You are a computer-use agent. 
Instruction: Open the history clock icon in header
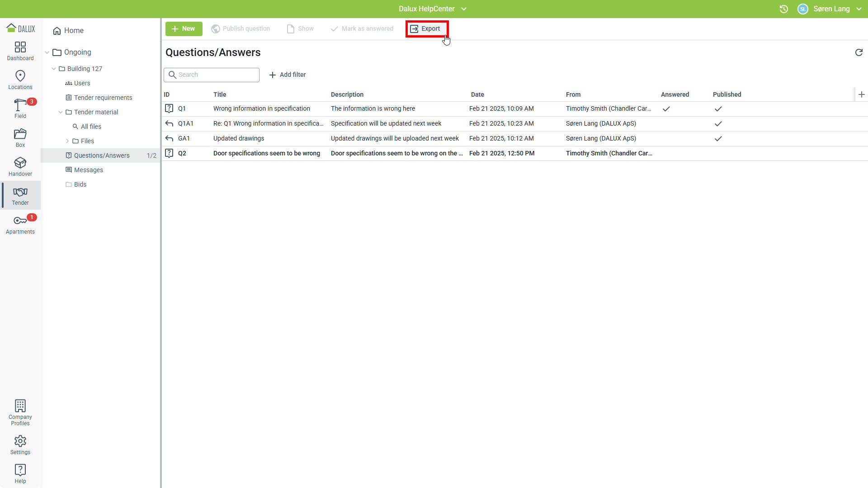(x=783, y=9)
